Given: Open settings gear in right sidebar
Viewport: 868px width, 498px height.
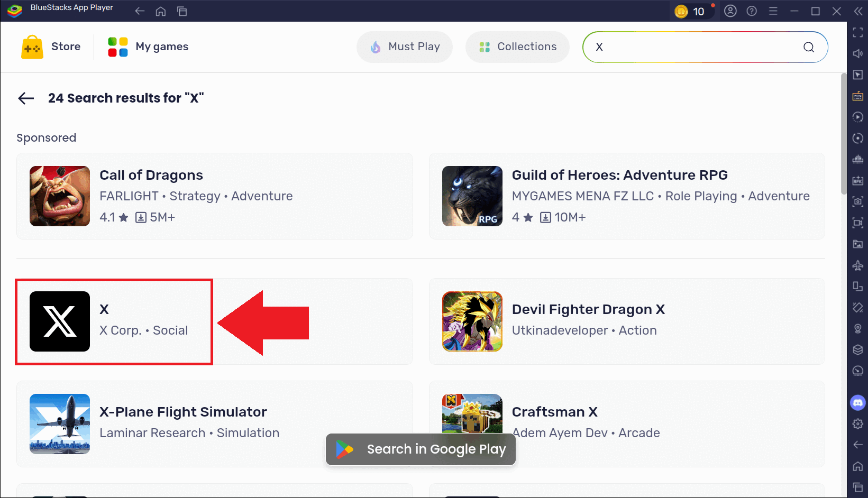Looking at the screenshot, I should coord(857,424).
